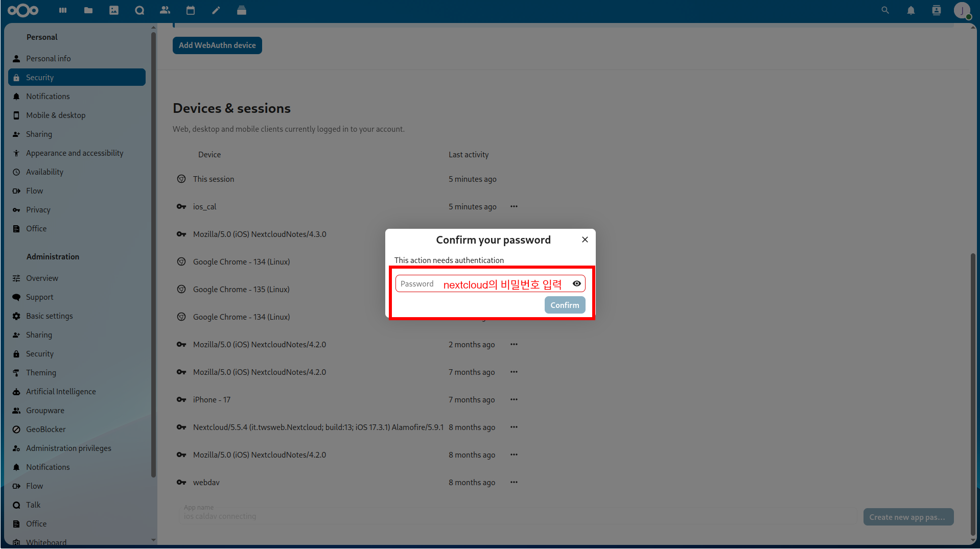Go to Appearance and accessibility settings
This screenshot has width=980, height=549.
(75, 153)
